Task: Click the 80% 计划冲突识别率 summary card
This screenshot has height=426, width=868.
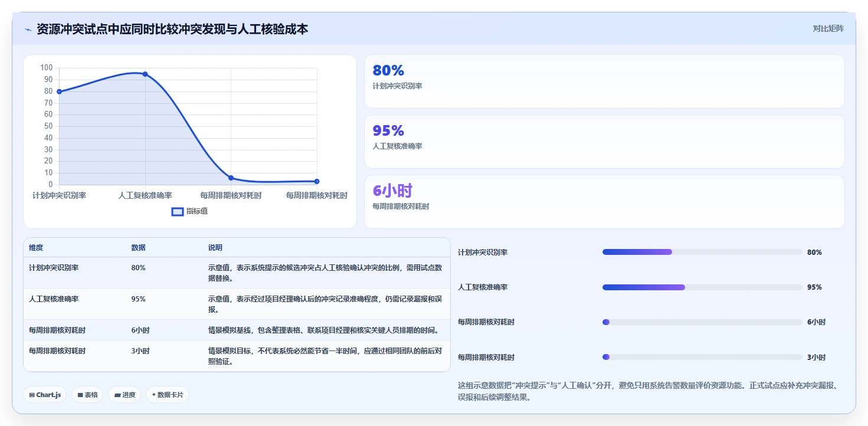Action: pyautogui.click(x=604, y=81)
